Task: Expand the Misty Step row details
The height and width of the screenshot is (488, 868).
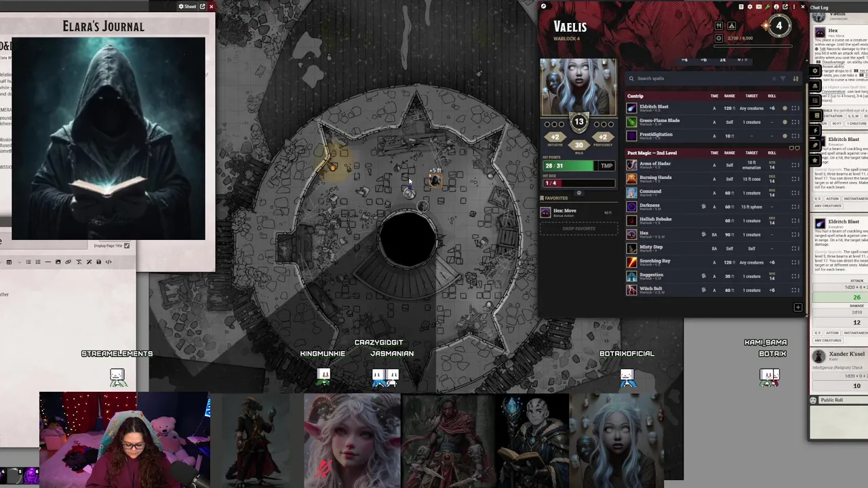Action: pyautogui.click(x=793, y=249)
